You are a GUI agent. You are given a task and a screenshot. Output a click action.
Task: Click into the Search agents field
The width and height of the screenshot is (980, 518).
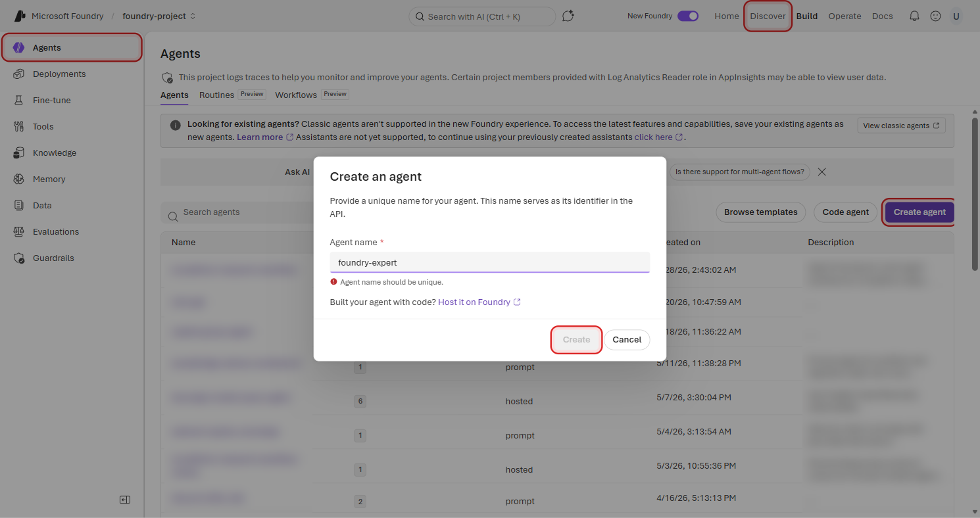point(237,212)
